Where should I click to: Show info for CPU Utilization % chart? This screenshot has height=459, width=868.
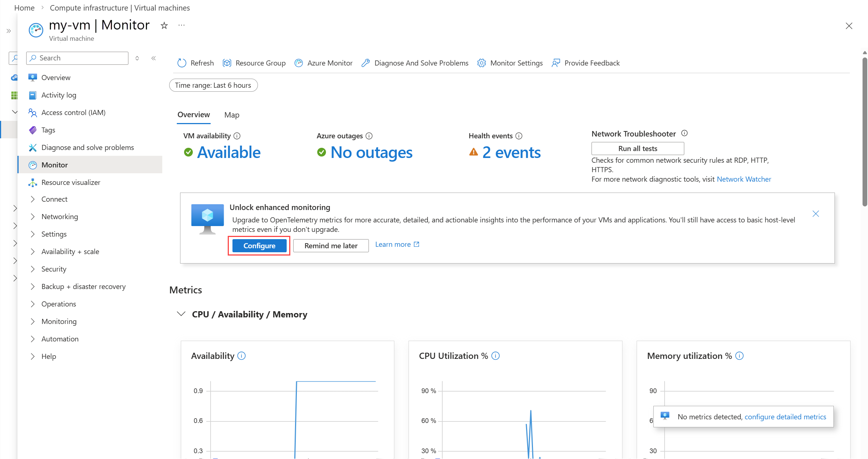[x=495, y=356]
